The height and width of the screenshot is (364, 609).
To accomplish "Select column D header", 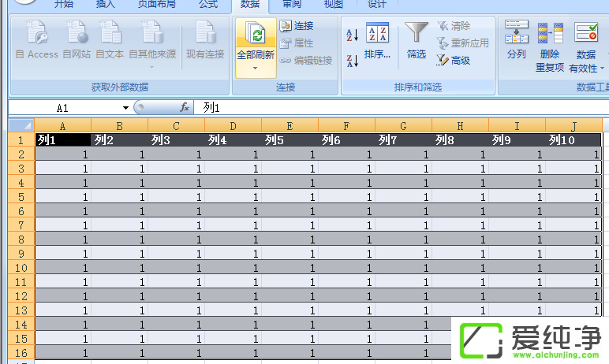I will click(x=233, y=126).
